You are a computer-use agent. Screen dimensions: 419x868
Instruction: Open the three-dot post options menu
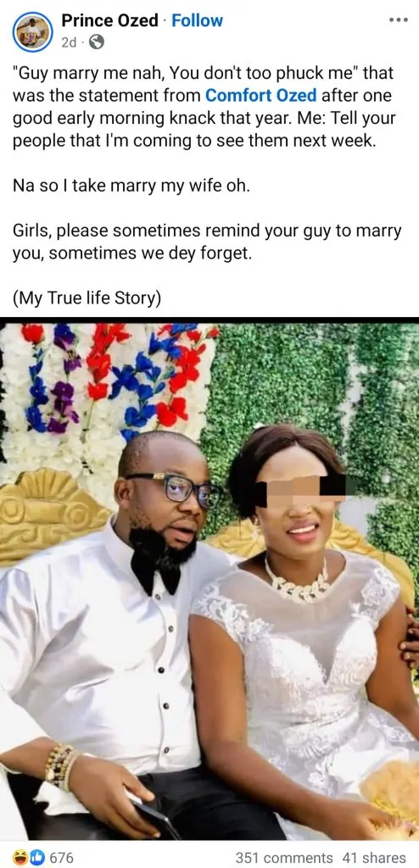click(x=398, y=20)
